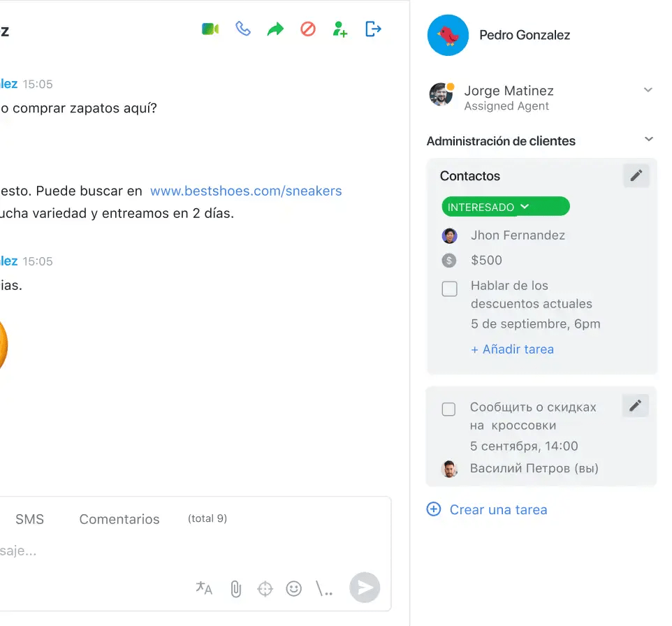Block the visitor with the red ban icon

pos(308,29)
